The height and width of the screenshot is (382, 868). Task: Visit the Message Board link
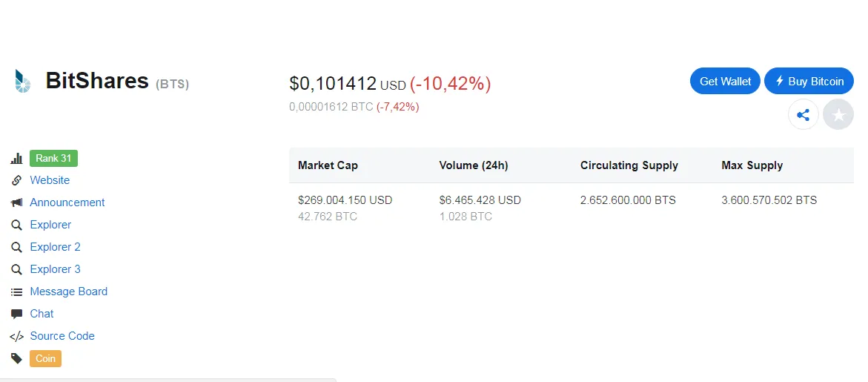(x=69, y=292)
